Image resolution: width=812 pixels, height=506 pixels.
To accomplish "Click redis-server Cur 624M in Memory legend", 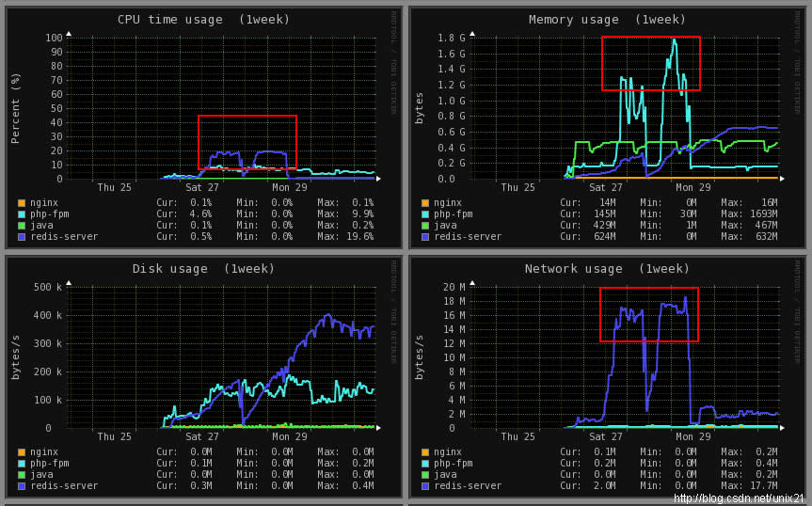I will tap(604, 236).
